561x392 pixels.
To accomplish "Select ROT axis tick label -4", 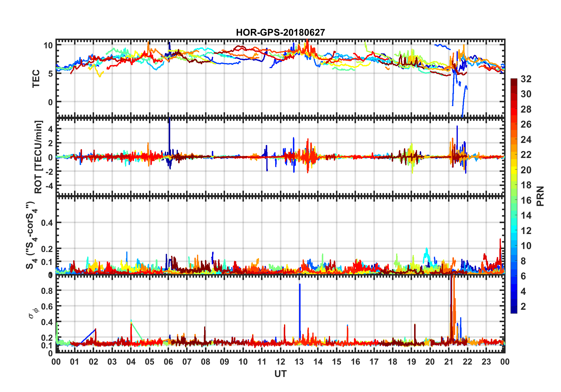I will [x=49, y=186].
